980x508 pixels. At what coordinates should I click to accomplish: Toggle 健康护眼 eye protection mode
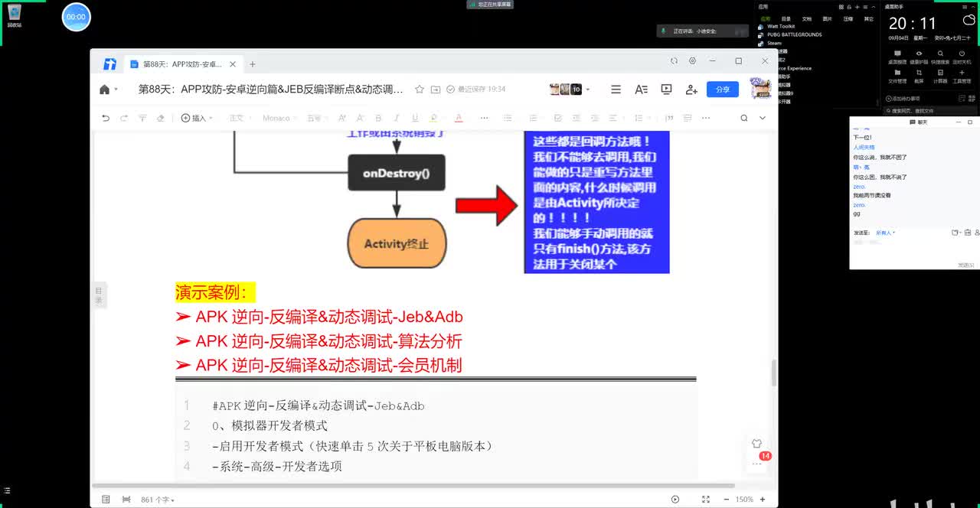click(919, 57)
